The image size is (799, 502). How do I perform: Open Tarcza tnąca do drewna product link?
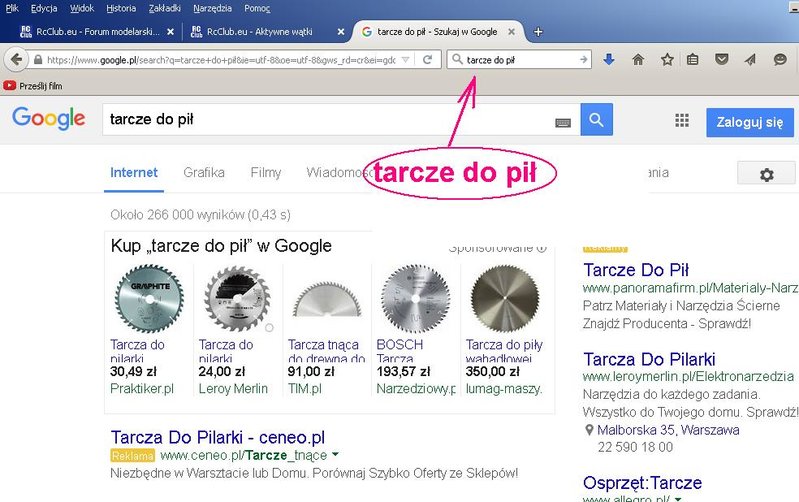pyautogui.click(x=326, y=350)
